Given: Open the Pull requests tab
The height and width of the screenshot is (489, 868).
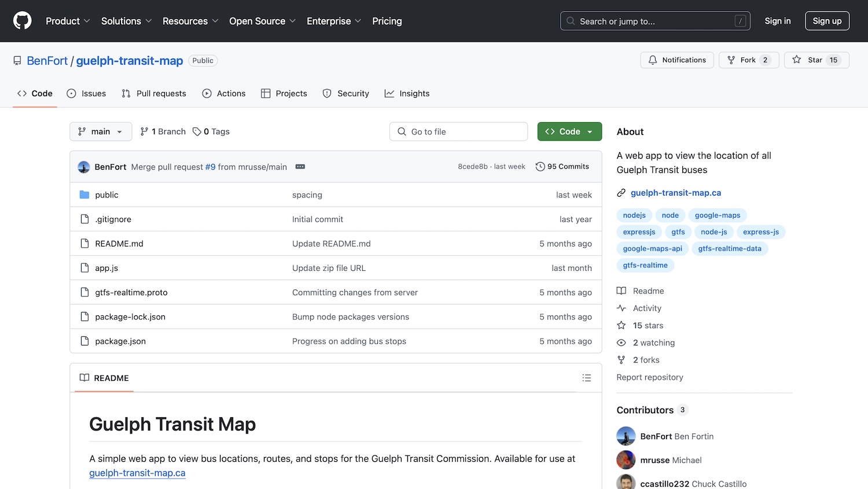Looking at the screenshot, I should pos(154,94).
